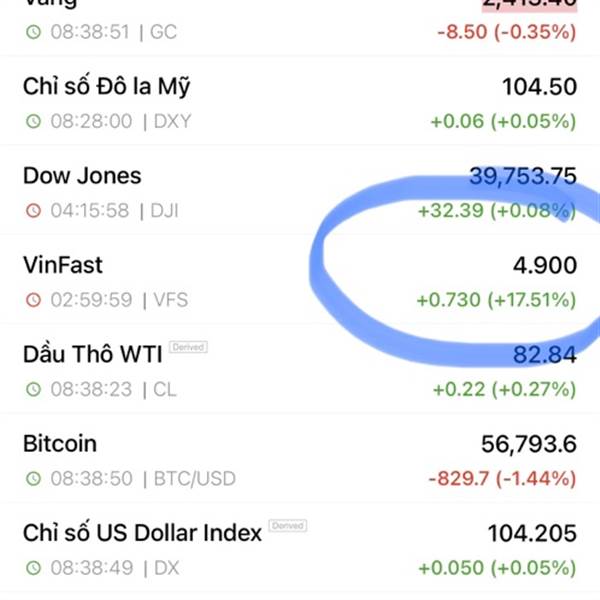Click the green clock icon next to BTC/USD
The image size is (600, 600).
coord(33,478)
